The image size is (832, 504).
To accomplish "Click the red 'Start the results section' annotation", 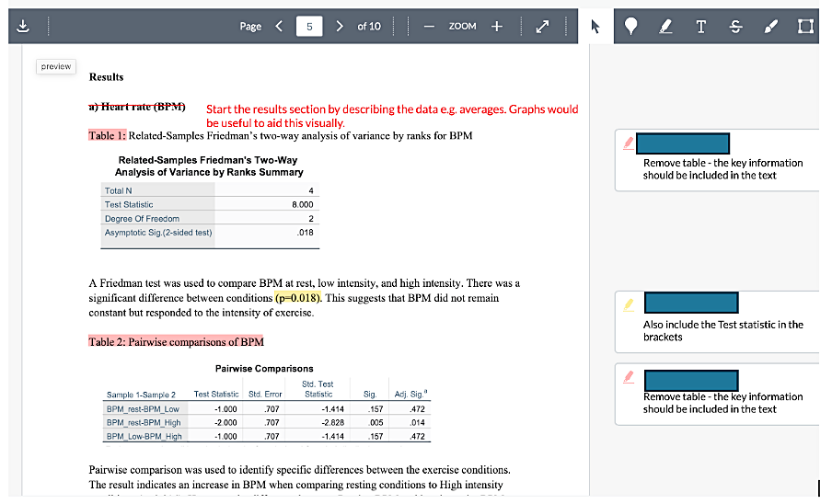I will (392, 116).
